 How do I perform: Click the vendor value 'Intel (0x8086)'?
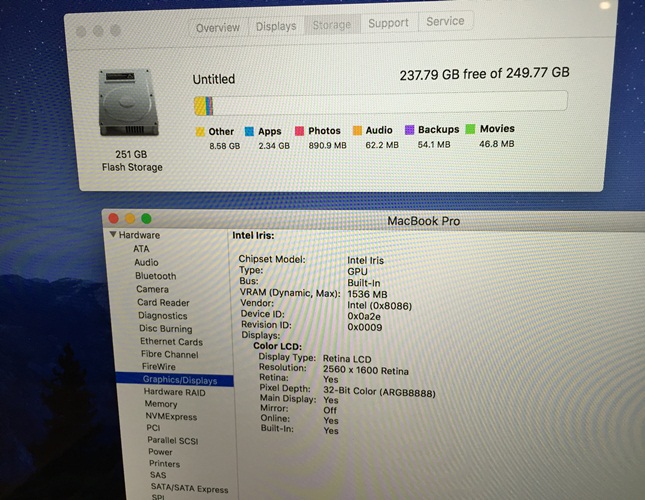379,306
